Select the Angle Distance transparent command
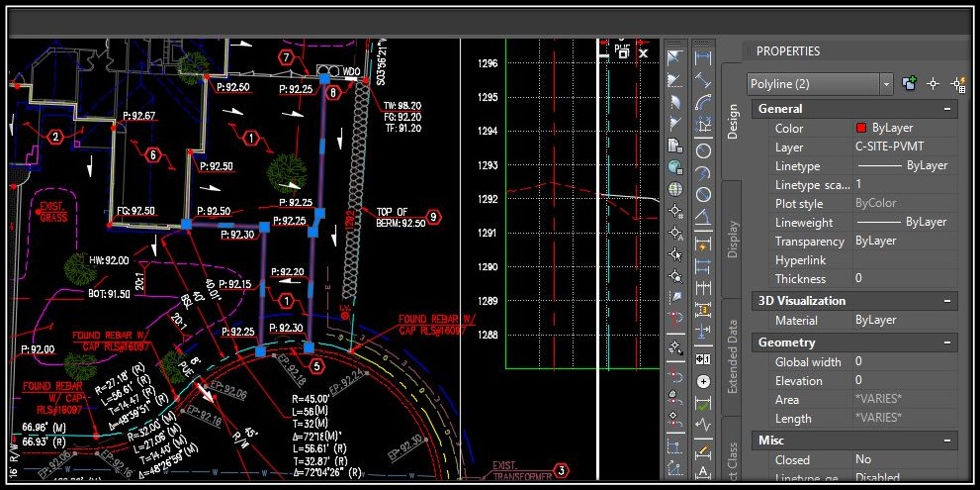The width and height of the screenshot is (980, 490). pyautogui.click(x=675, y=58)
